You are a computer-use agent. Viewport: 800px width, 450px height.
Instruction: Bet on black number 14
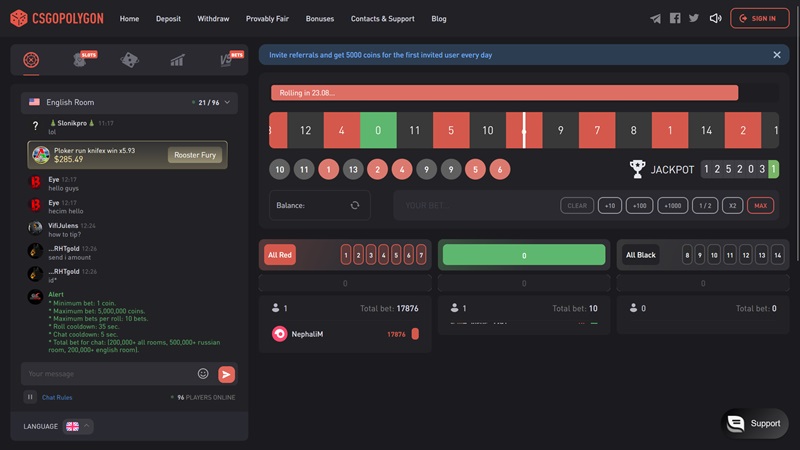[x=778, y=255]
